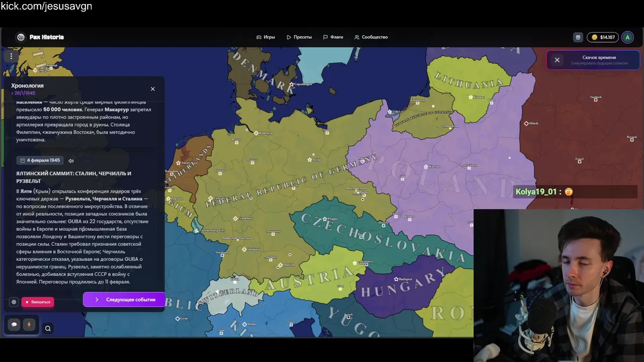Click Kolya19_01 chat username
Image resolution: width=644 pixels, height=362 pixels.
[536, 192]
